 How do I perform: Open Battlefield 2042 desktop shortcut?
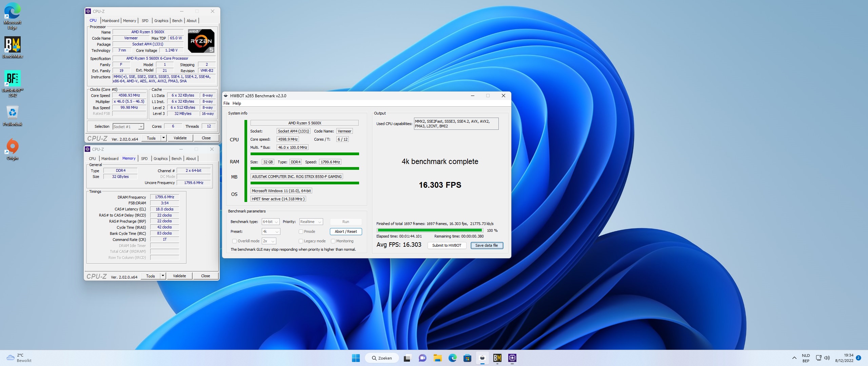pos(12,83)
